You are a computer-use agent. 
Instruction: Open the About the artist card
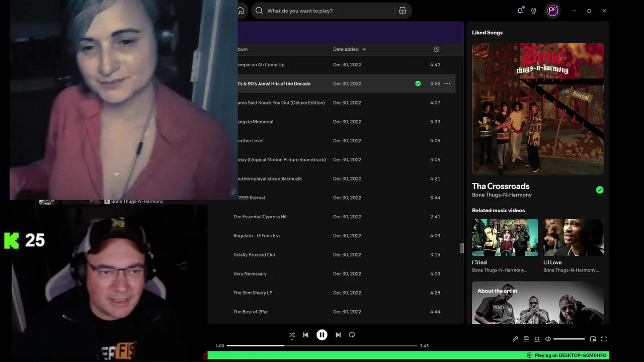538,303
